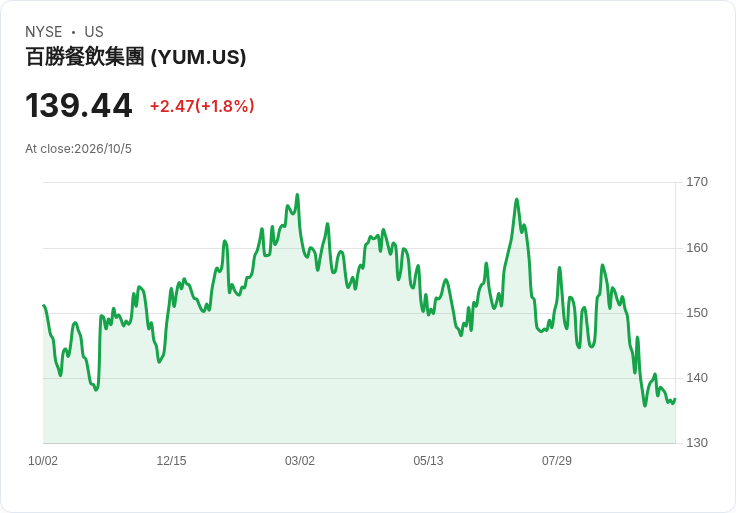This screenshot has width=736, height=513.
Task: Click the chart line's starting point at 10/02
Action: 44,306
